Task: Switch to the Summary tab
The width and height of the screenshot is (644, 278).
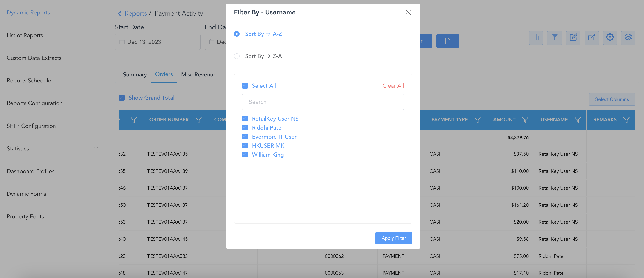Action: point(135,75)
